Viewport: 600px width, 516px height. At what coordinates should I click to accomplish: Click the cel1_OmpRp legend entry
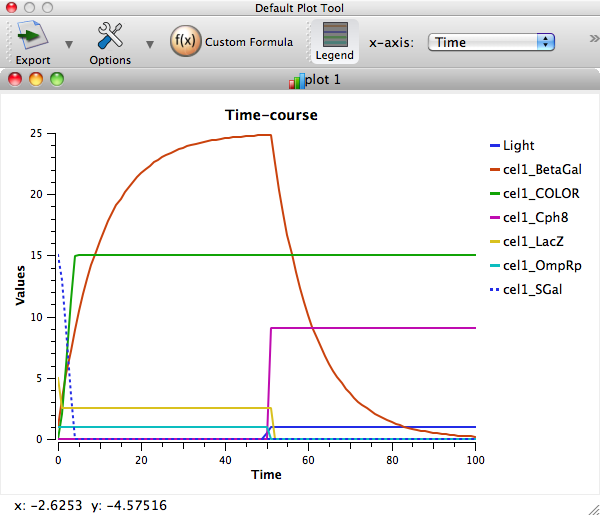[x=540, y=266]
